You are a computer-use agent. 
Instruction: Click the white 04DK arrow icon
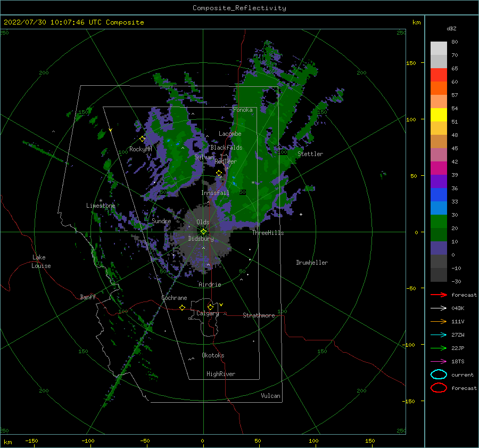[x=439, y=308]
